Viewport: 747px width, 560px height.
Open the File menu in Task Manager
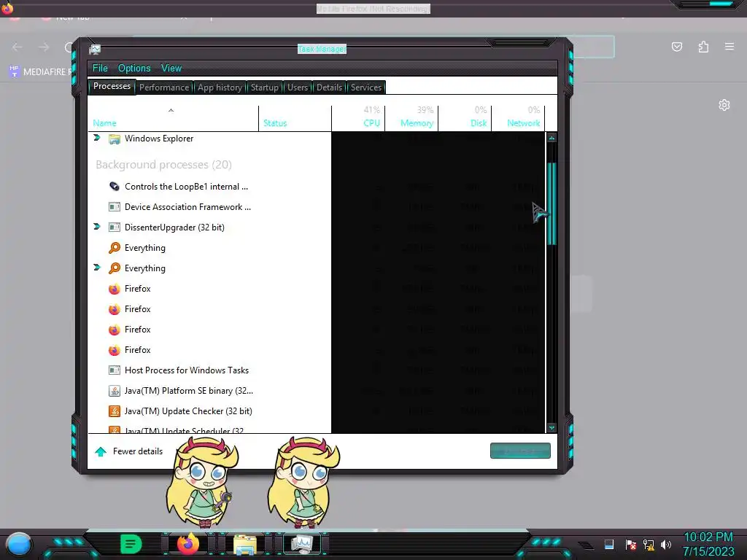[x=100, y=68]
